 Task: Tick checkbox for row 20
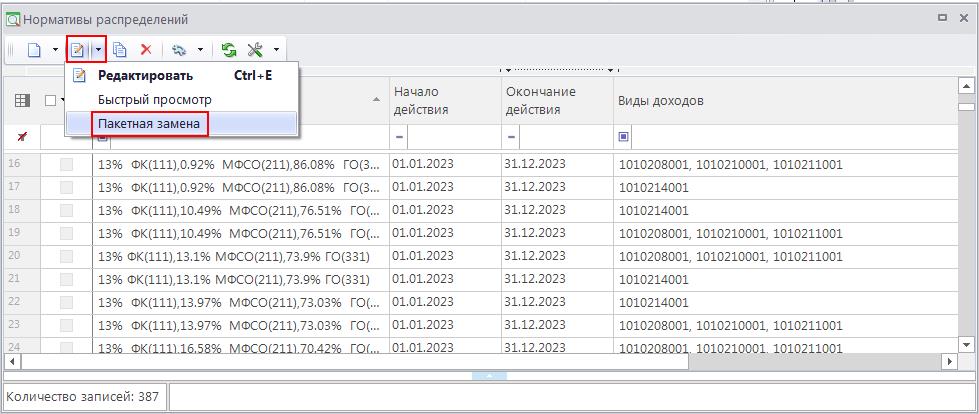66,257
